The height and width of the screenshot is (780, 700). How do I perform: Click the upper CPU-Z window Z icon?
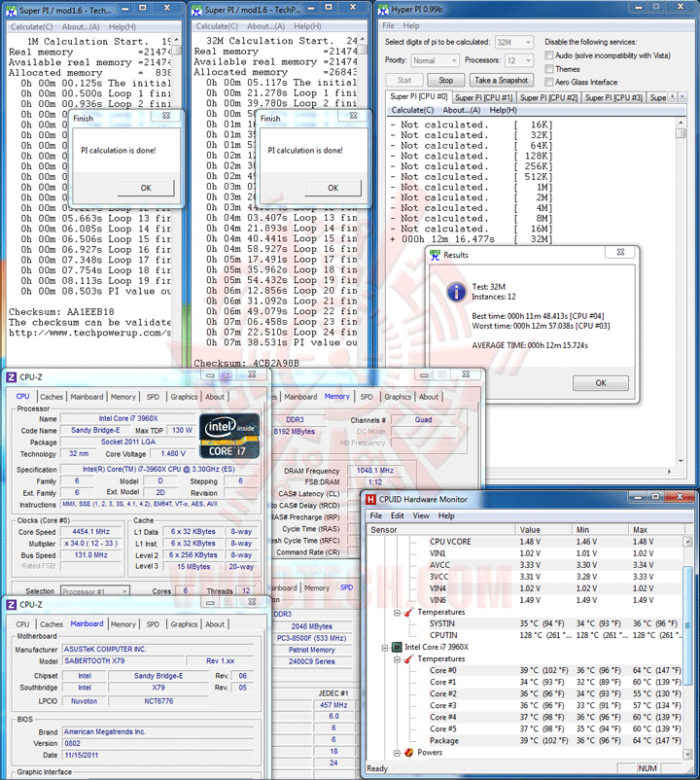[x=12, y=377]
